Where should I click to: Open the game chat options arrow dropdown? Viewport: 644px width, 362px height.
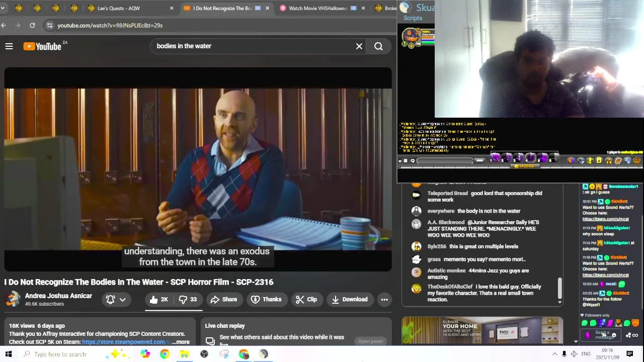[x=400, y=161]
